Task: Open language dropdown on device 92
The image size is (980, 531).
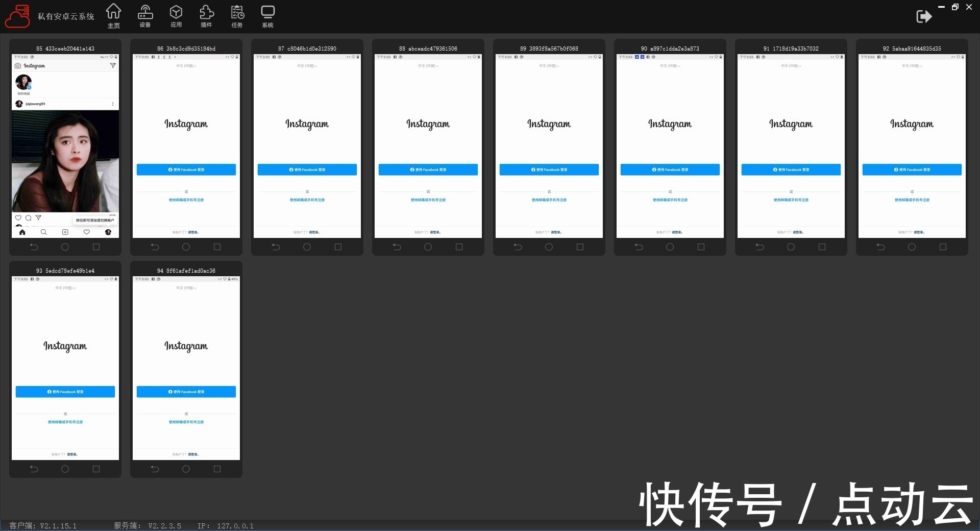Action: (x=912, y=66)
